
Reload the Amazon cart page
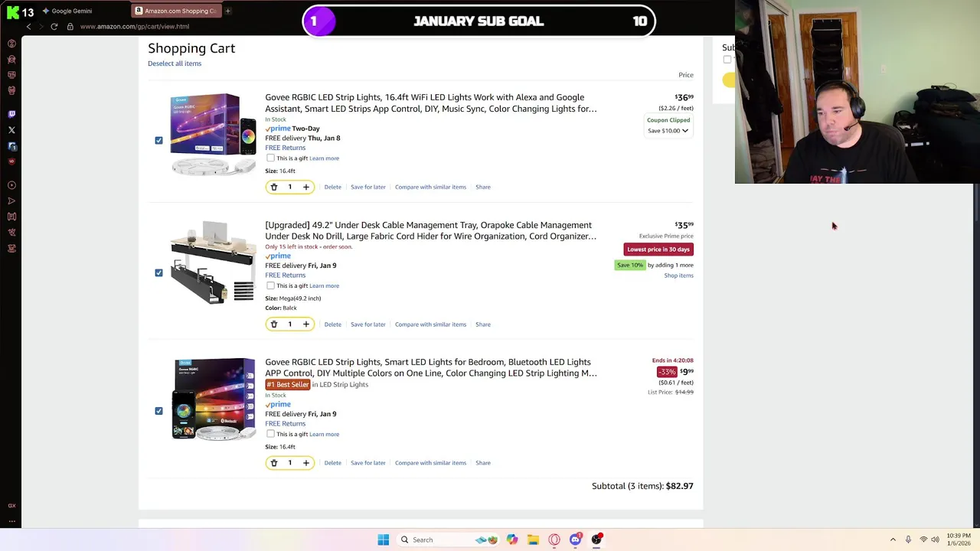[54, 27]
